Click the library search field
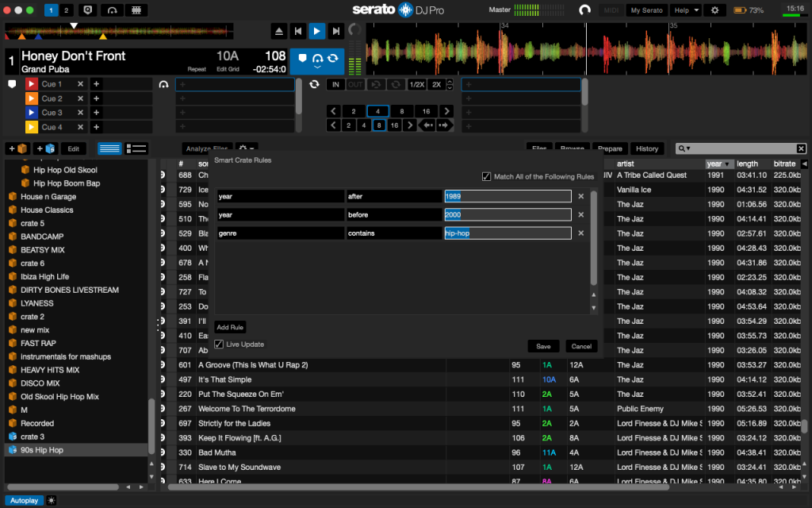The height and width of the screenshot is (508, 812). (x=741, y=148)
